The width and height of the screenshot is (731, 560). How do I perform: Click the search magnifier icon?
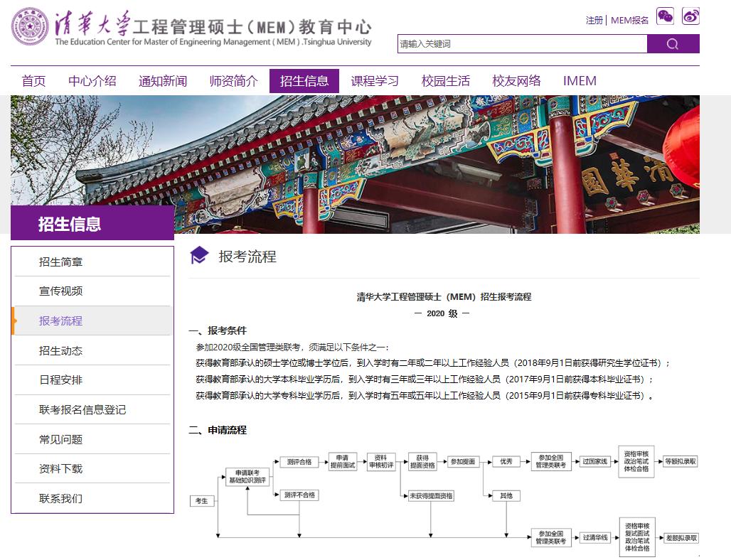(x=672, y=43)
